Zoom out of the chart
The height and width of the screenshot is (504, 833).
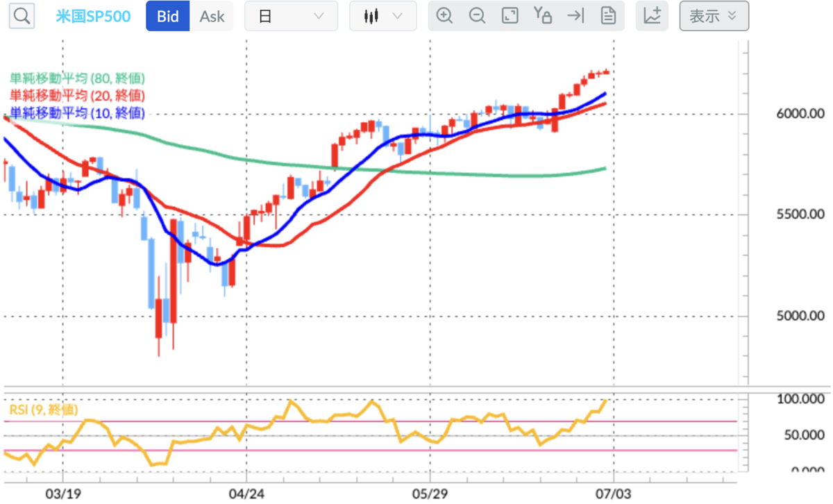point(477,16)
